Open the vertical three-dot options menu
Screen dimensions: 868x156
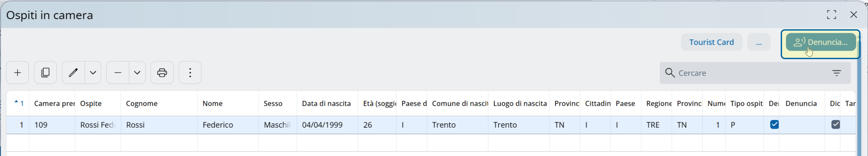pyautogui.click(x=190, y=73)
